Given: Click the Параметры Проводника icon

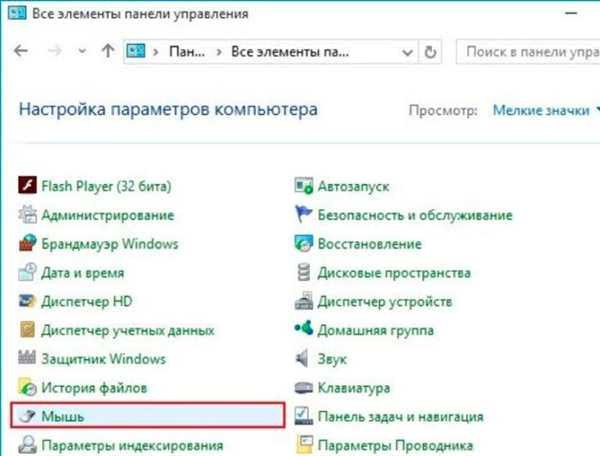Looking at the screenshot, I should point(304,445).
